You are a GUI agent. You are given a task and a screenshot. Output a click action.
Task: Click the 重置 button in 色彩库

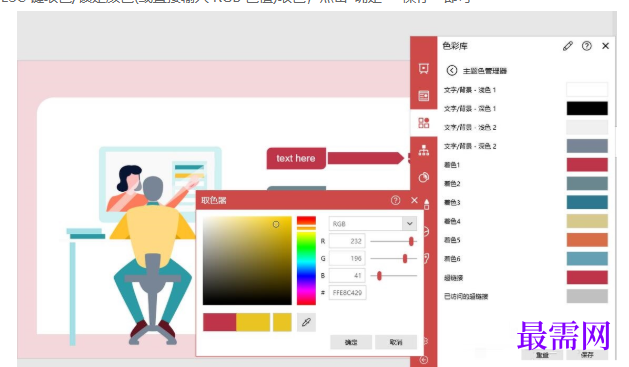coord(542,355)
